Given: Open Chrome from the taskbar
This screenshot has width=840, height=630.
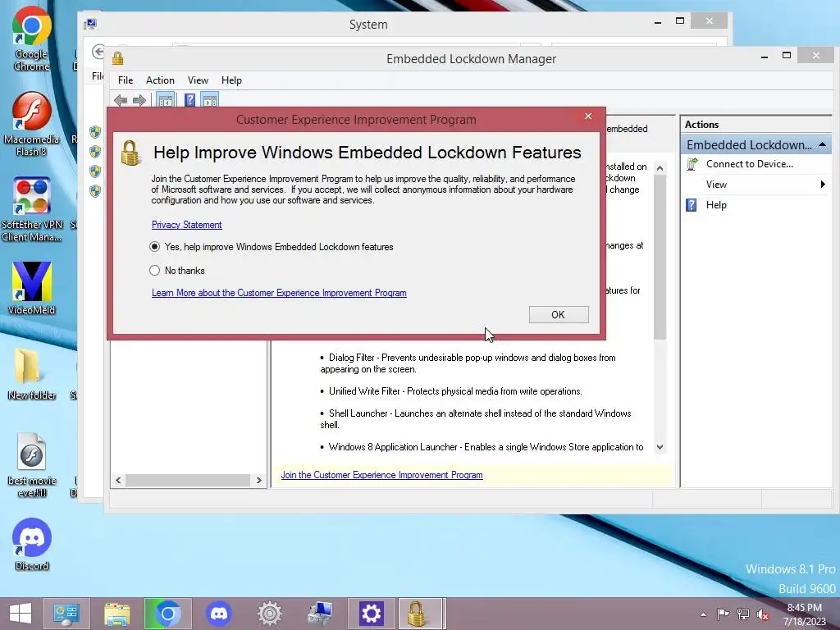Looking at the screenshot, I should click(x=167, y=614).
